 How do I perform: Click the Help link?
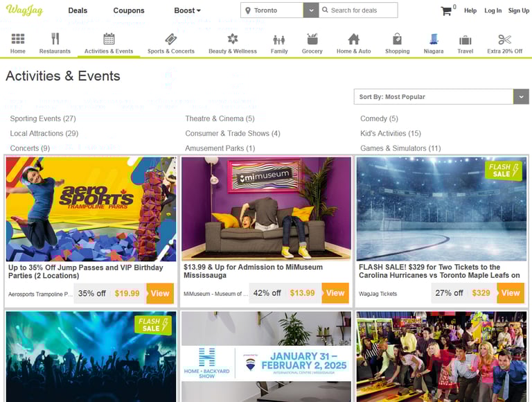470,10
